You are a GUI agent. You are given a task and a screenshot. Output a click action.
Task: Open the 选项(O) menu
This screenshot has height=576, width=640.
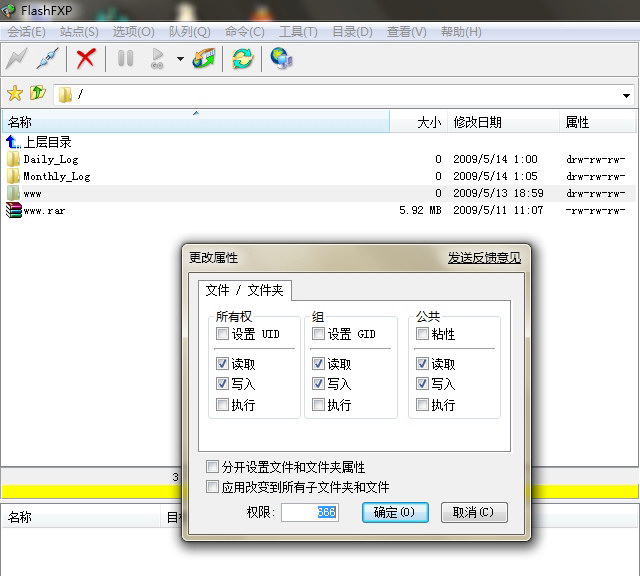point(133,32)
